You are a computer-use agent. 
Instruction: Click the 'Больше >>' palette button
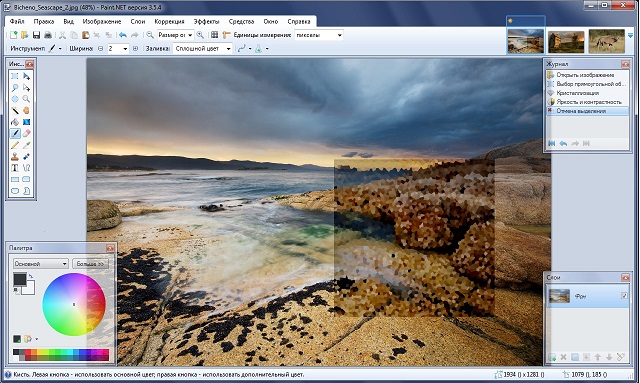(90, 264)
